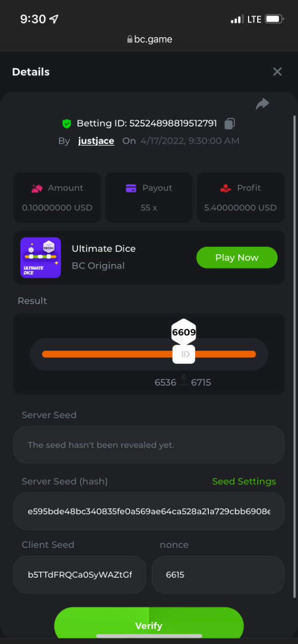
Task: Close the Details panel
Action: point(277,72)
